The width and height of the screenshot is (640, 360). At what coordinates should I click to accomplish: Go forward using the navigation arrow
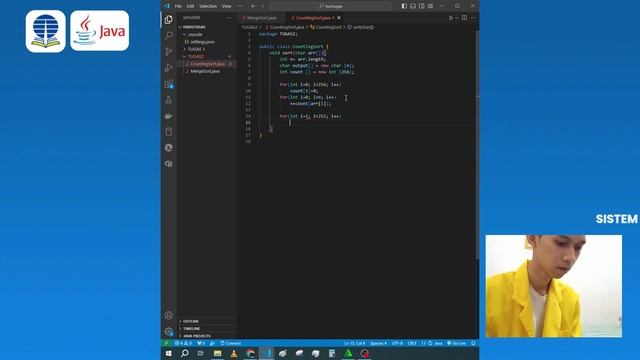(x=262, y=6)
